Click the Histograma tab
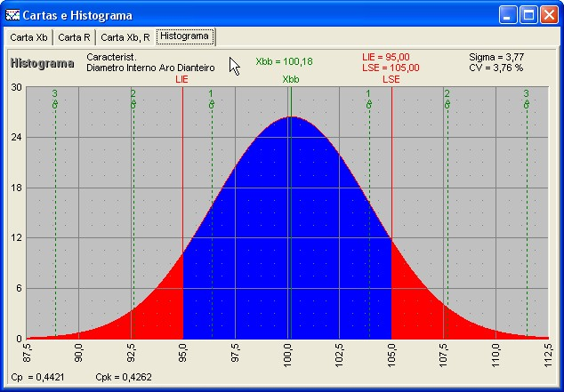 [x=184, y=36]
